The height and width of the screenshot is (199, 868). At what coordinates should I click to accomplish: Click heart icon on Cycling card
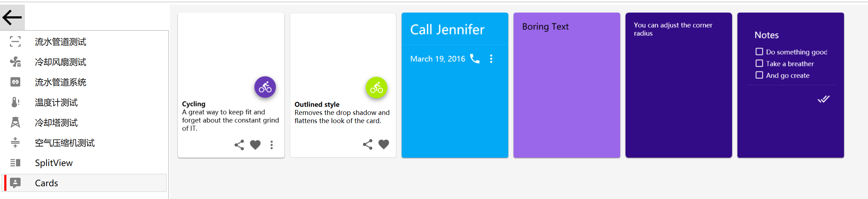pyautogui.click(x=255, y=145)
